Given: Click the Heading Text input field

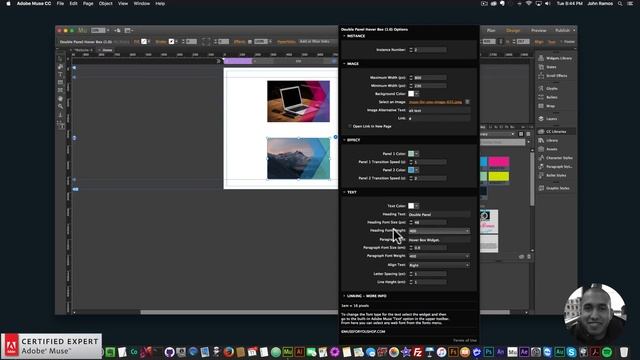Looking at the screenshot, I should coord(439,214).
